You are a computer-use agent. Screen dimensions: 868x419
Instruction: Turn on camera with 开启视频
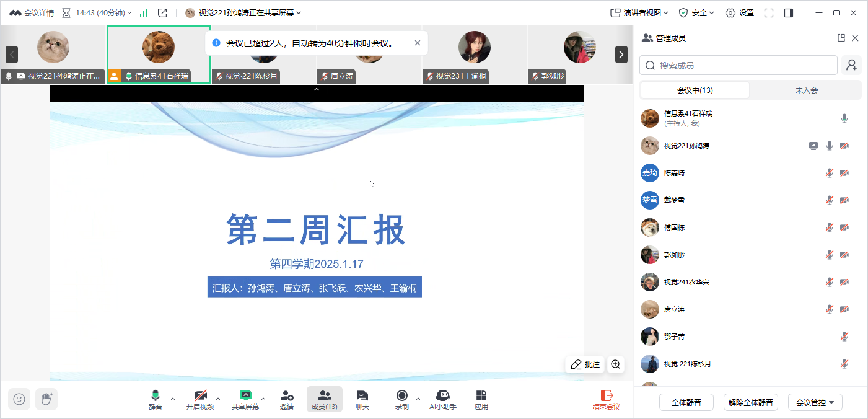[x=200, y=400]
